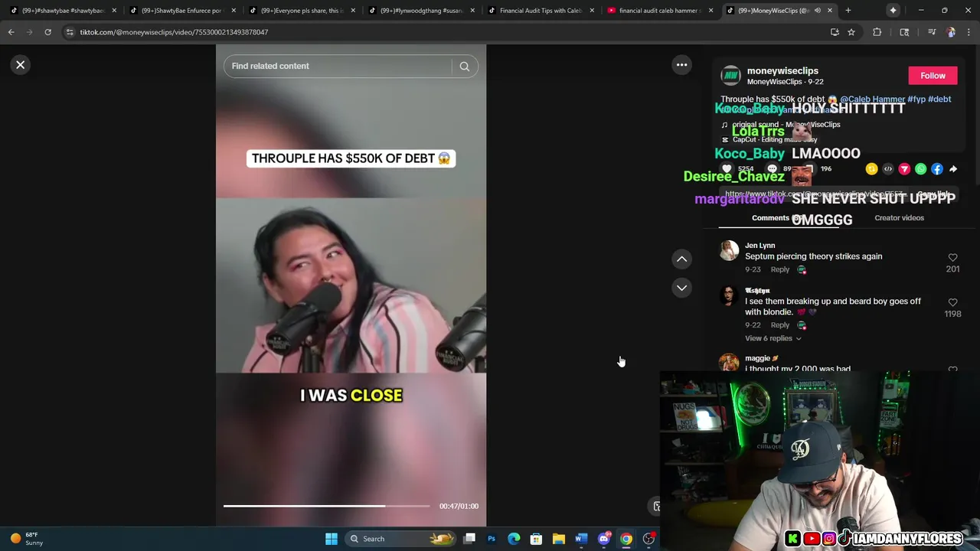980x551 pixels.
Task: Get embed code icon
Action: click(888, 169)
